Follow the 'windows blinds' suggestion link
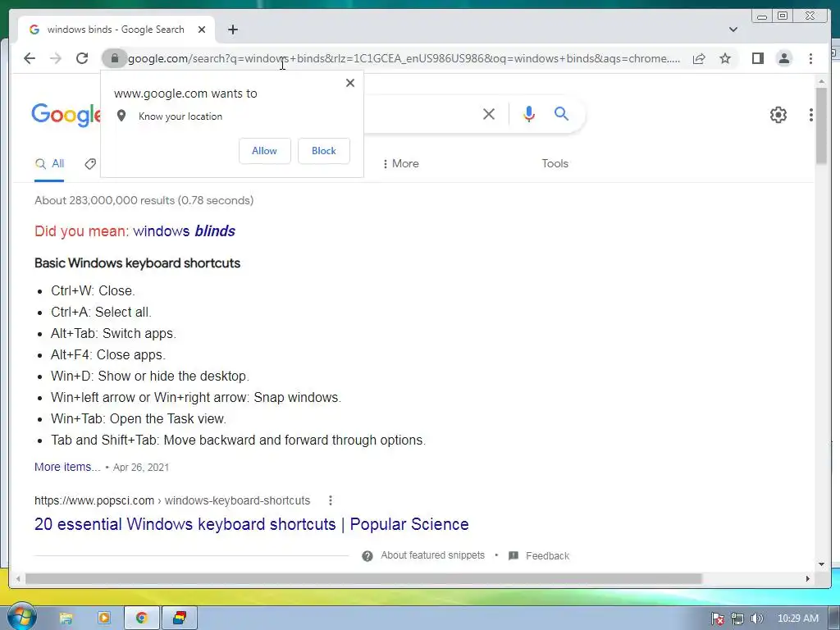Image resolution: width=840 pixels, height=630 pixels. pyautogui.click(x=185, y=231)
